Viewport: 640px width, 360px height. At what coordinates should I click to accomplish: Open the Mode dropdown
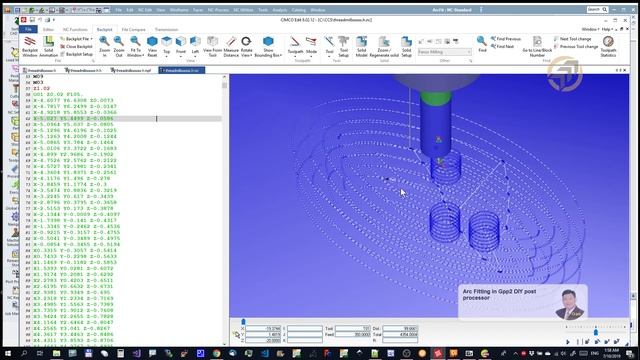(x=311, y=46)
